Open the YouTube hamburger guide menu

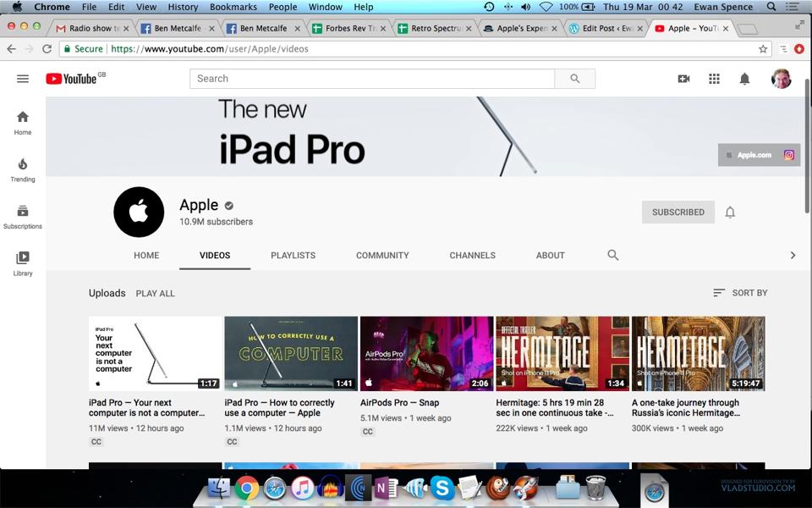click(22, 79)
